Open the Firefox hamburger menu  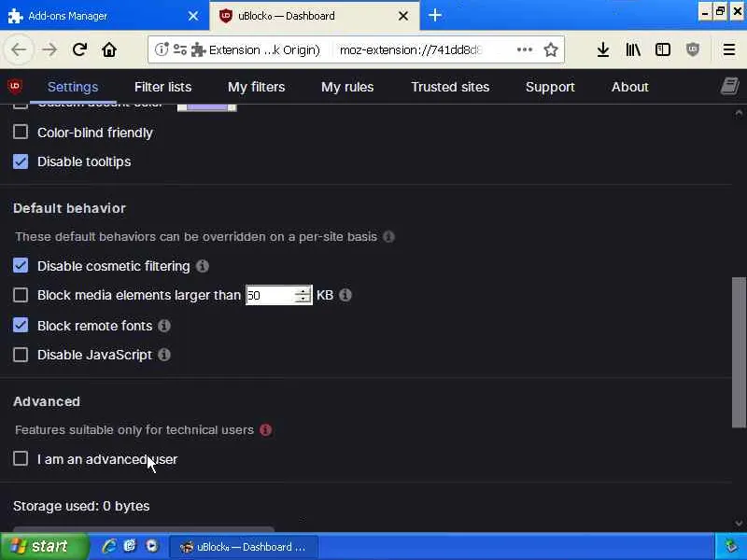click(x=729, y=49)
